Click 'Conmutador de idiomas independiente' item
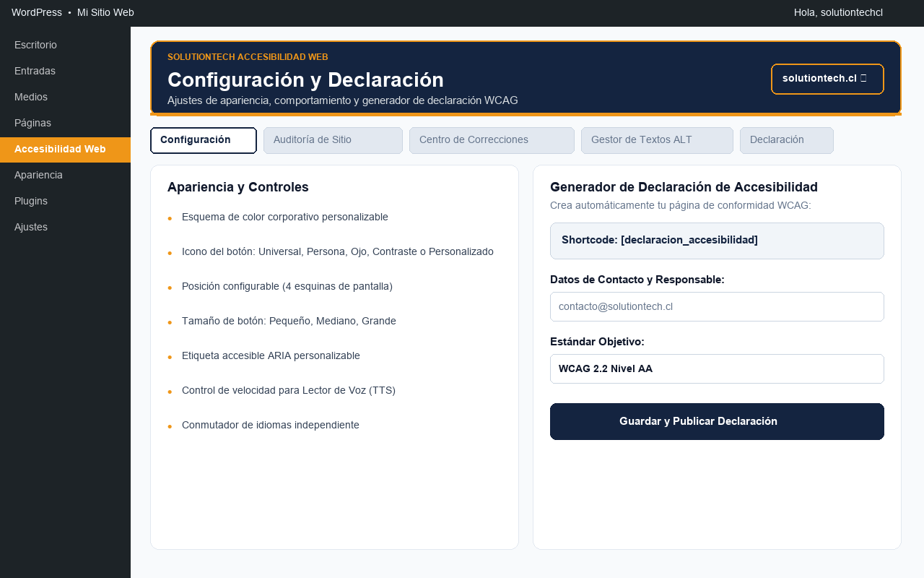This screenshot has width=924, height=578. tap(271, 425)
